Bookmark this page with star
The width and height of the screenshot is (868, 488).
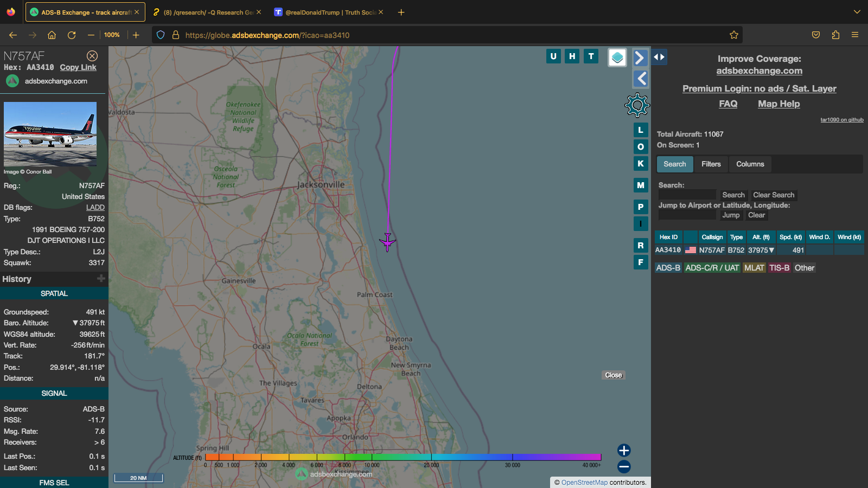click(733, 35)
